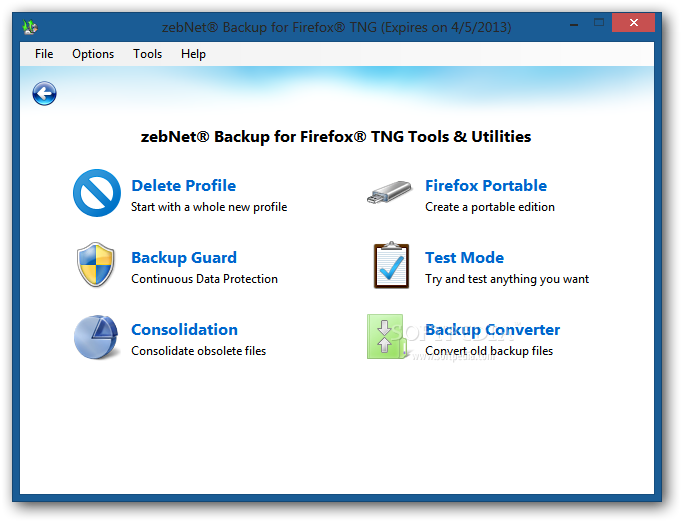
Task: Click 'Create a portable edition' text
Action: 490,207
